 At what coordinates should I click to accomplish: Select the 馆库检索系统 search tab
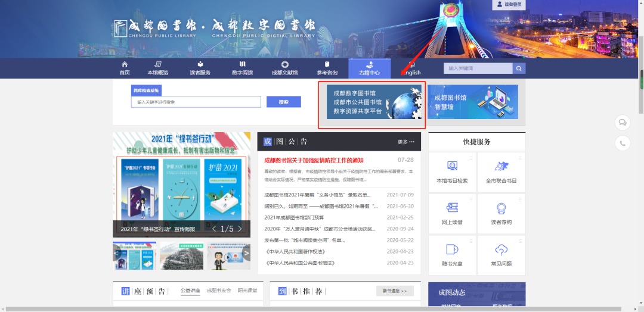click(146, 90)
